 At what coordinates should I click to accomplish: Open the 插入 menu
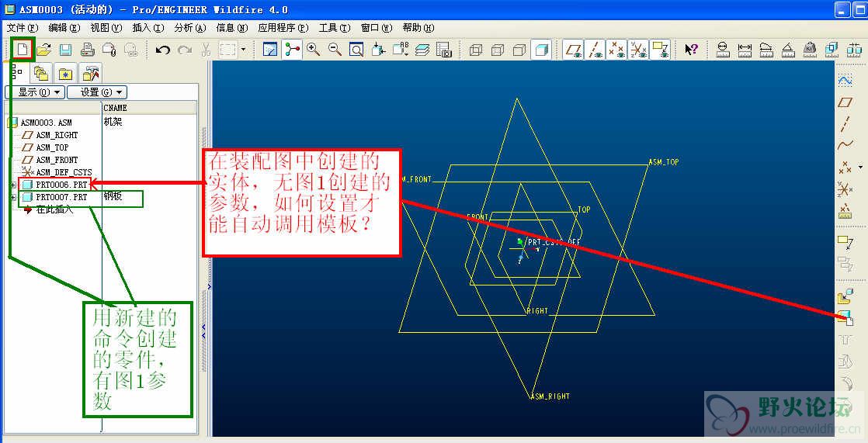pos(148,28)
